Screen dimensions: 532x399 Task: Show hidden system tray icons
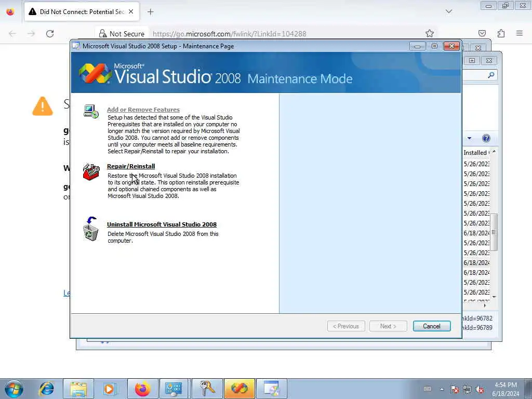point(442,389)
